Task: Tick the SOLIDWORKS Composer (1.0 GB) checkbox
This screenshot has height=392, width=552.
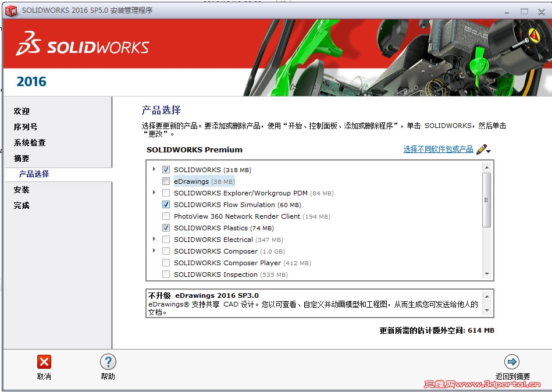Action: [166, 251]
